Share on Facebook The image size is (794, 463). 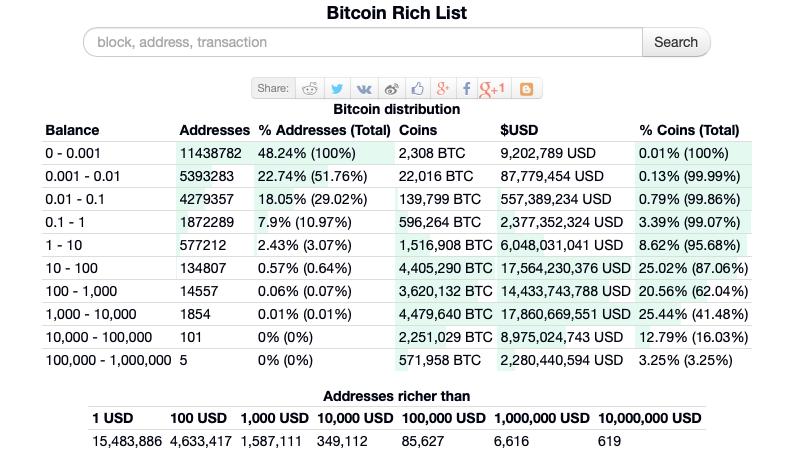pyautogui.click(x=467, y=88)
